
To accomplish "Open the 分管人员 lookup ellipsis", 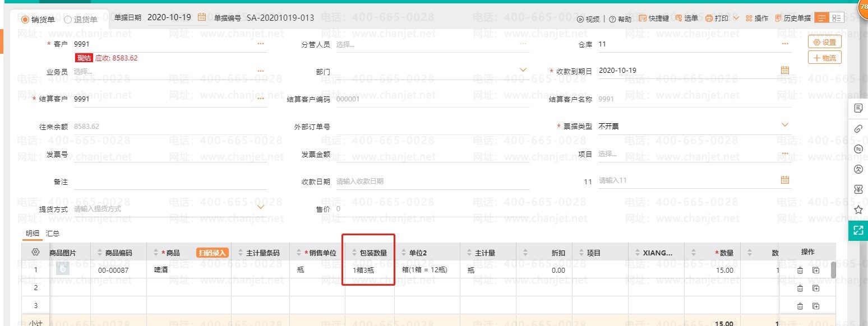I will (x=523, y=44).
